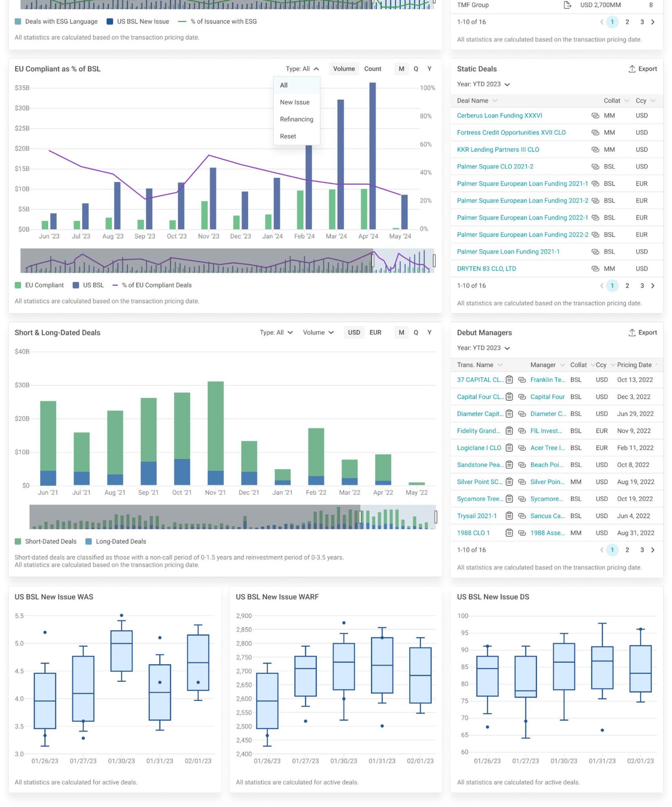Collapse the Type: All dropdown in EU Compliant chart
The height and width of the screenshot is (807, 672).
click(302, 69)
